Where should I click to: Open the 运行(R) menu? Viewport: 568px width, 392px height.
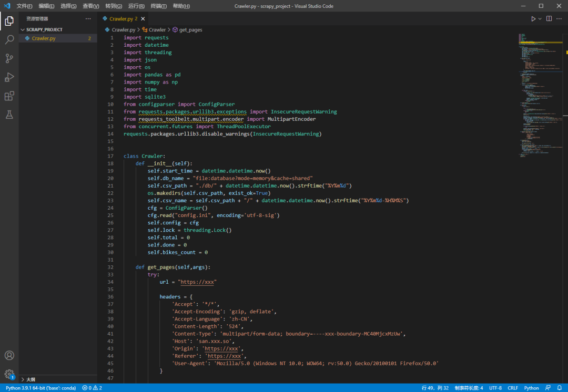(x=136, y=6)
